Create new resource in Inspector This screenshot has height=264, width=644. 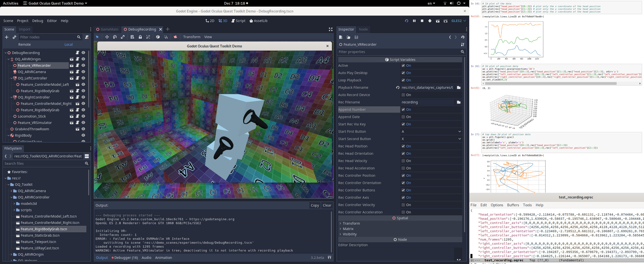coord(340,37)
